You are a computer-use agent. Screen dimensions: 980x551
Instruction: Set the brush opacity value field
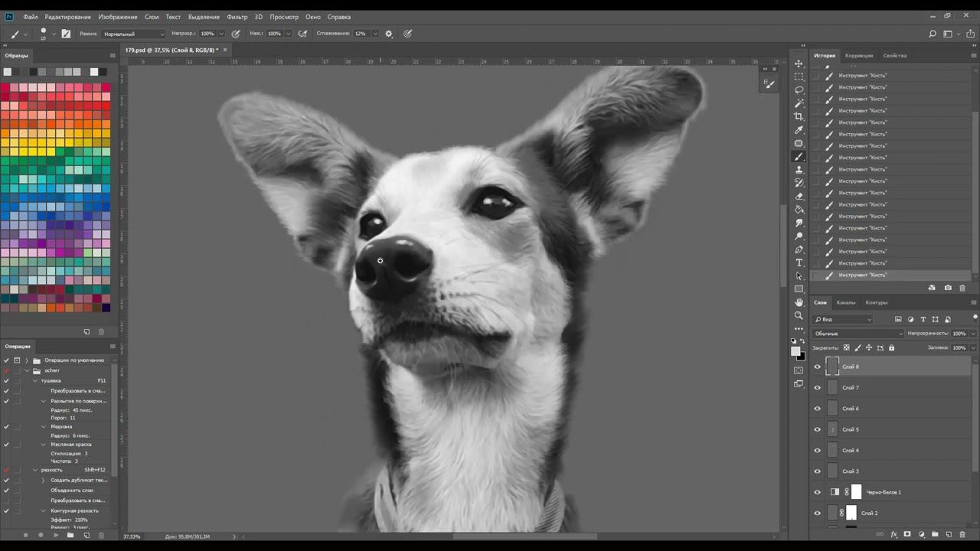pyautogui.click(x=207, y=34)
